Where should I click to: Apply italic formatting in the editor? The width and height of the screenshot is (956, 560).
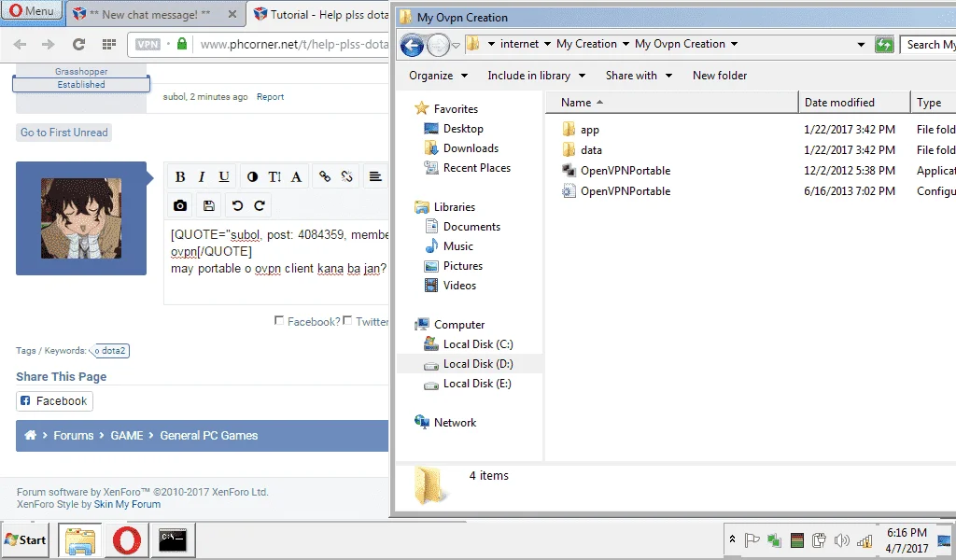click(x=202, y=176)
